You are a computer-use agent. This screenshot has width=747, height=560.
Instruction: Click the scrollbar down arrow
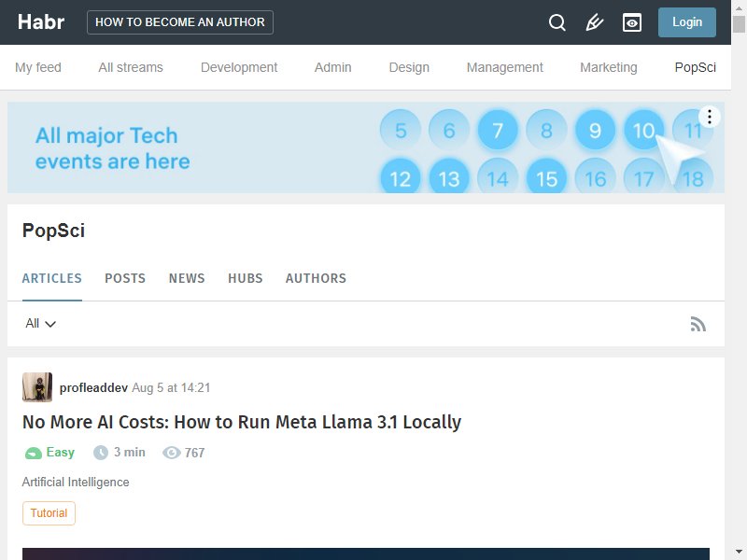(x=739, y=553)
